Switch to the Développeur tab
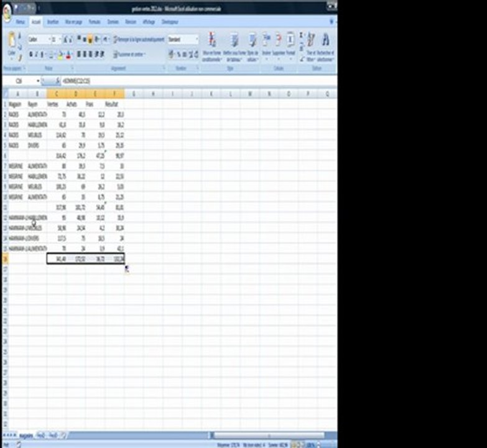The height and width of the screenshot is (448, 487). (x=170, y=22)
